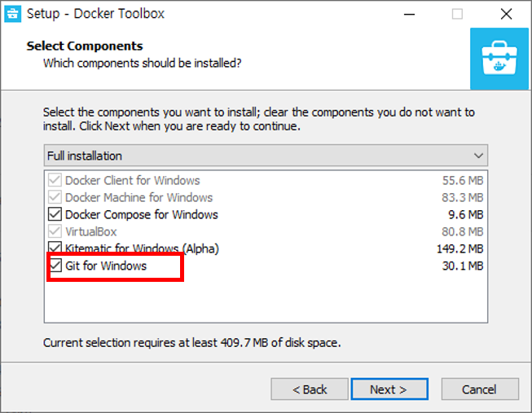Toggle the Git for Windows checkbox
The image size is (532, 413).
pyautogui.click(x=55, y=266)
